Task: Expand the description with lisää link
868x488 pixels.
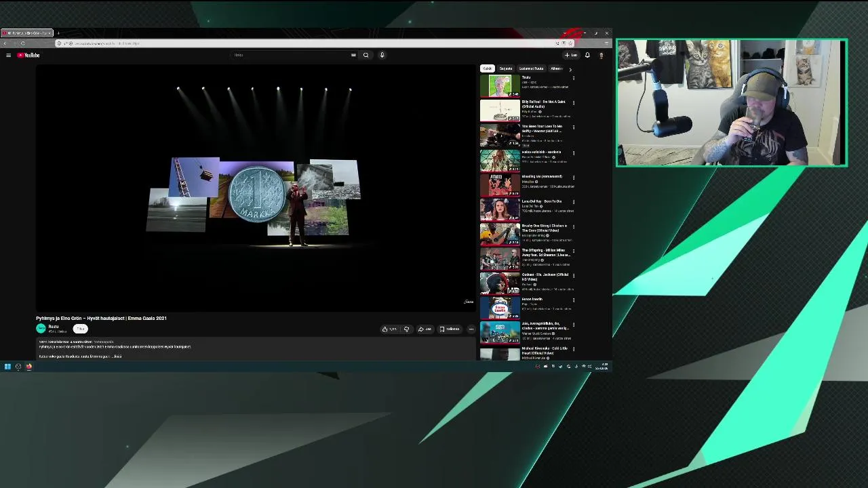Action: pyautogui.click(x=117, y=356)
